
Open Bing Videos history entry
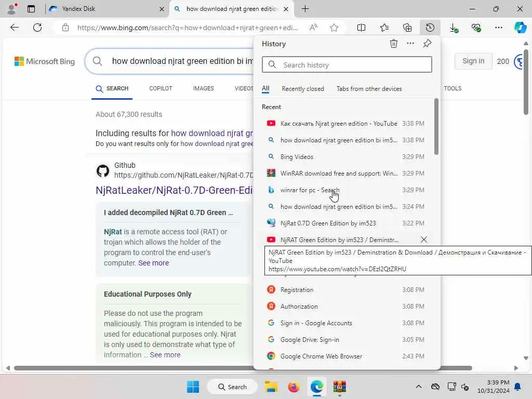(x=346, y=157)
